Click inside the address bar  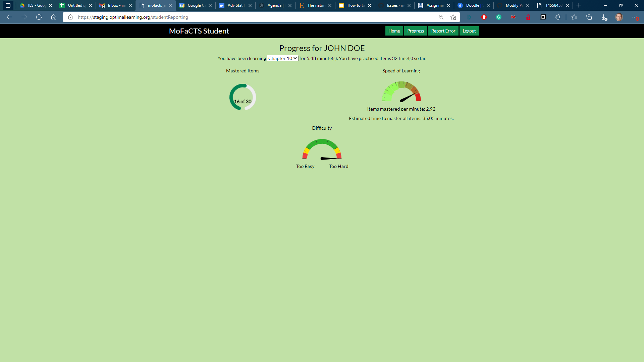pyautogui.click(x=235, y=17)
